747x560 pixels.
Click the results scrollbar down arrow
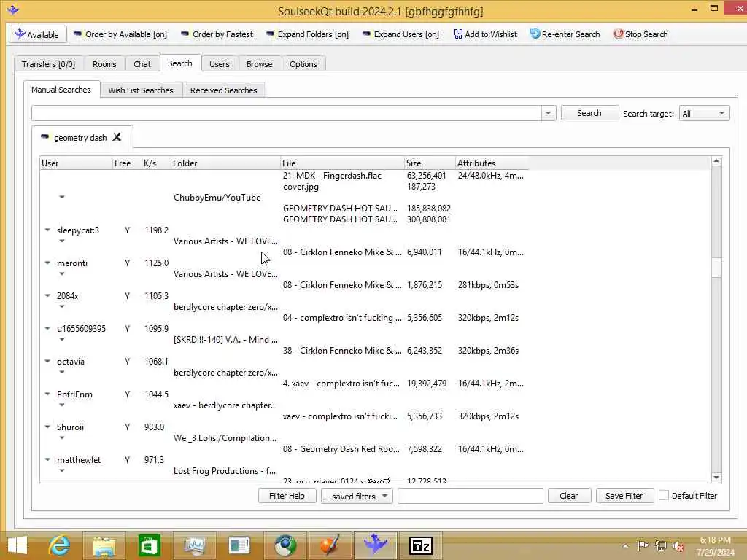point(716,477)
